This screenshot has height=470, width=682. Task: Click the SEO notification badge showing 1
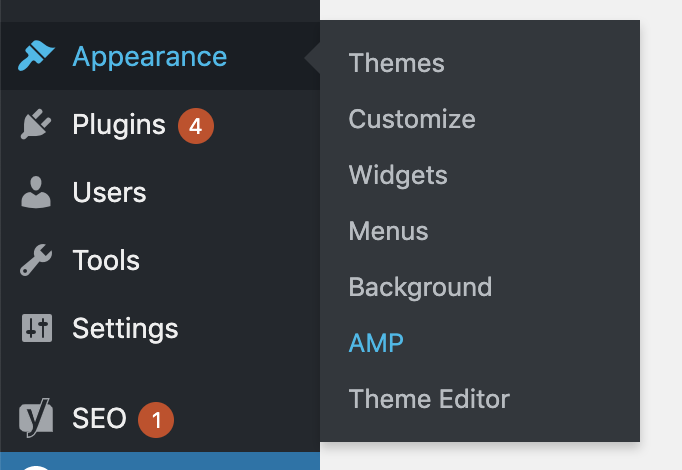click(156, 420)
